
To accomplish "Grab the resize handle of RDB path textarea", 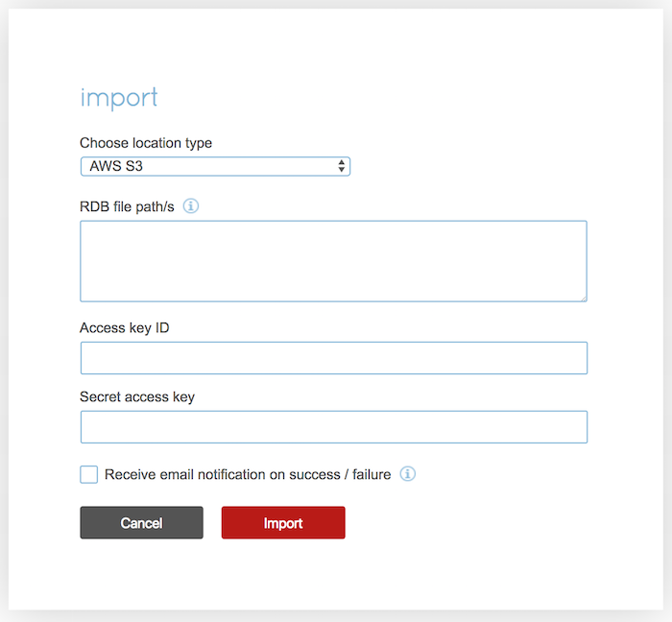I will pyautogui.click(x=583, y=298).
